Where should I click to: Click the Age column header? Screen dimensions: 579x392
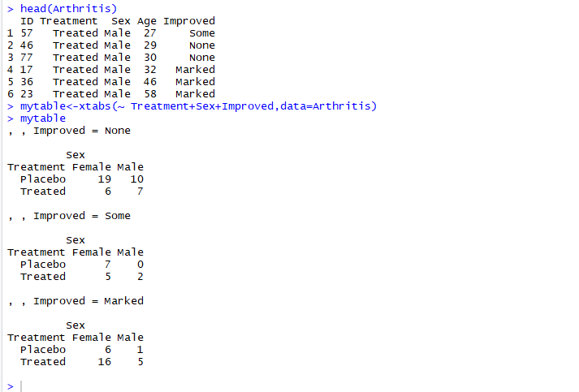point(147,21)
